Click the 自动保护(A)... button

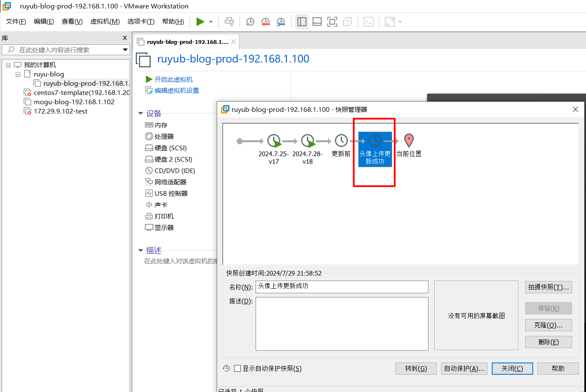point(464,368)
